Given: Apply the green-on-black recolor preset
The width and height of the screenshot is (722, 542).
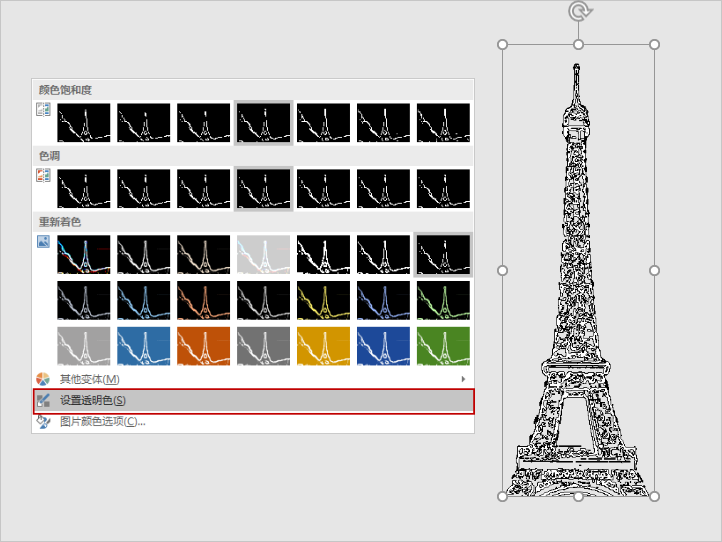Looking at the screenshot, I should 443,300.
